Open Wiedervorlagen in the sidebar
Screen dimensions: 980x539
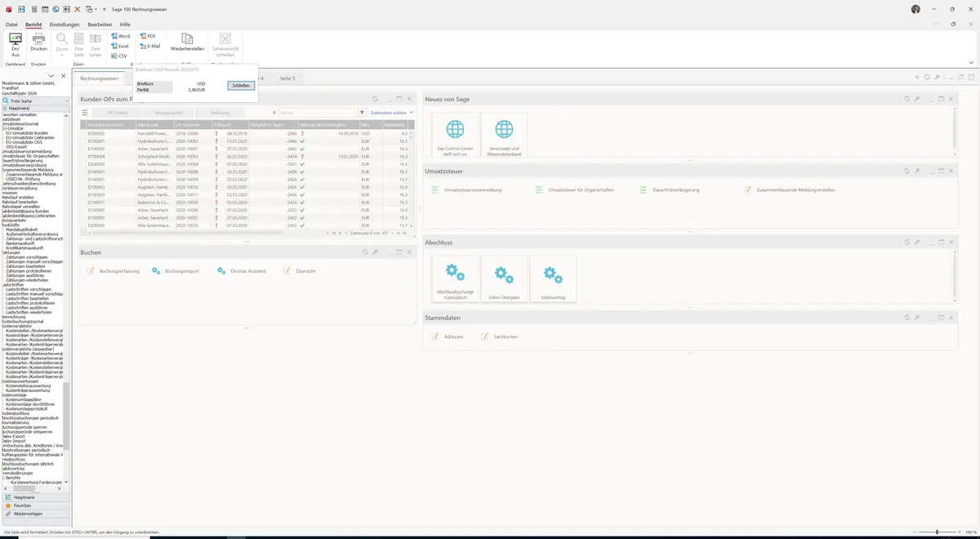34,514
